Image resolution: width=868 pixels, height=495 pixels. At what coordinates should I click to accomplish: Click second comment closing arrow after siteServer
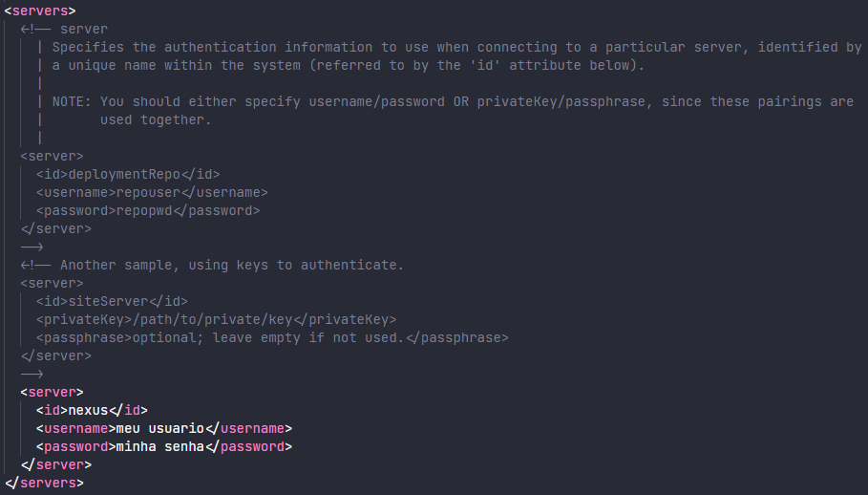click(32, 374)
